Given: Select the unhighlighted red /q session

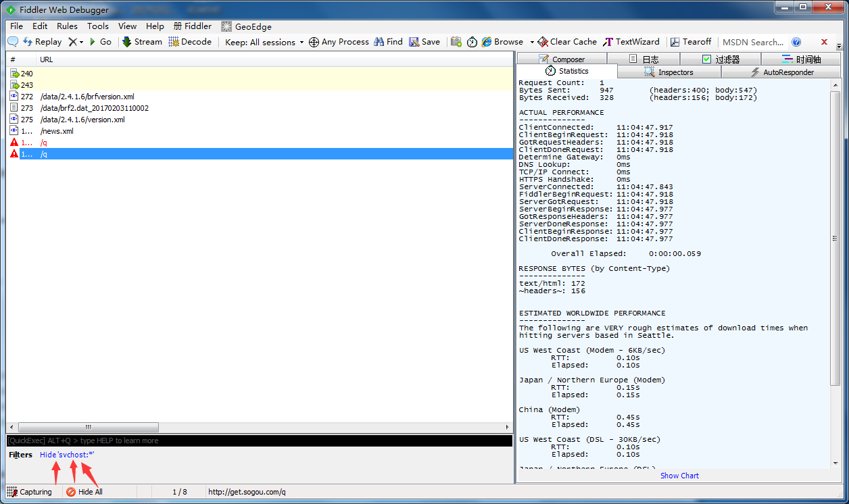Looking at the screenshot, I should [260, 142].
